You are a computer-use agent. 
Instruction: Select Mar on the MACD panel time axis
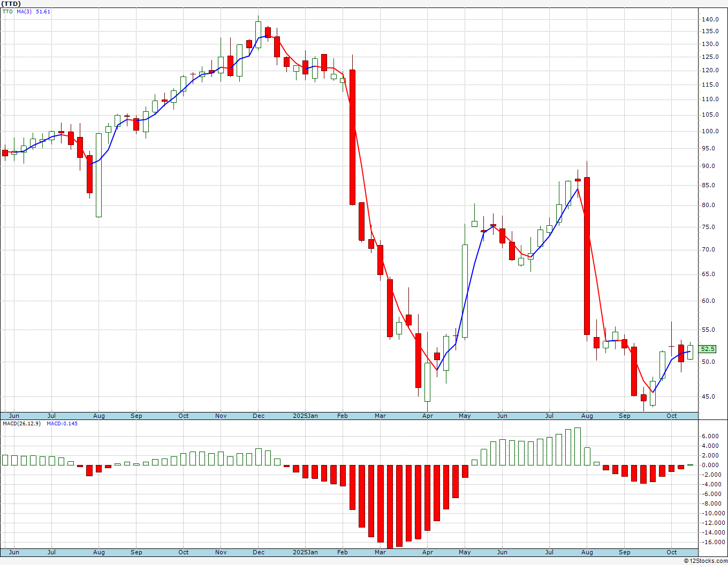pos(380,552)
